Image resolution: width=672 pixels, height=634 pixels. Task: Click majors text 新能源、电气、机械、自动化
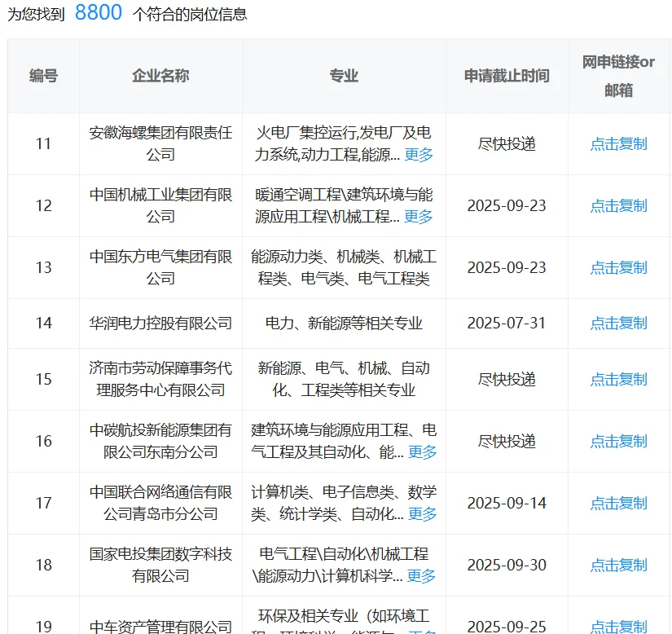pos(344,380)
